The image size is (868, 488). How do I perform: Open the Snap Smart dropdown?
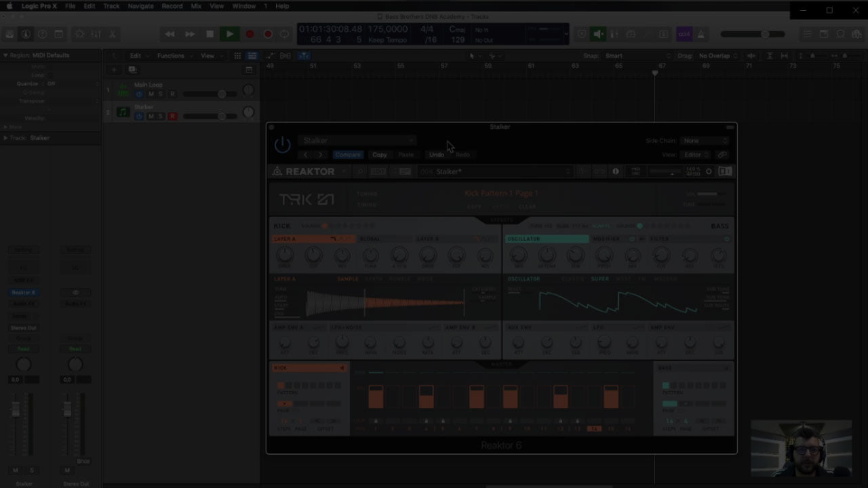click(x=637, y=56)
